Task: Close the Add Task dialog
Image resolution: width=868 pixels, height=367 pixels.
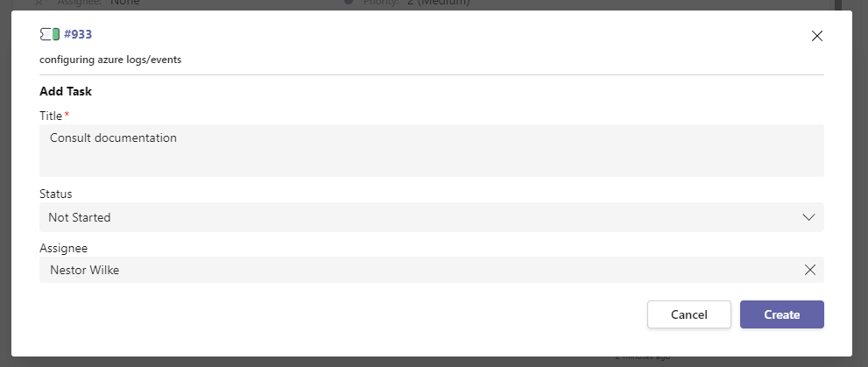Action: pyautogui.click(x=816, y=36)
